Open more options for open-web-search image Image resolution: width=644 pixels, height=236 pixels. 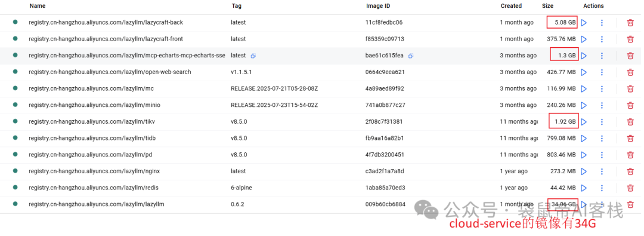point(602,72)
